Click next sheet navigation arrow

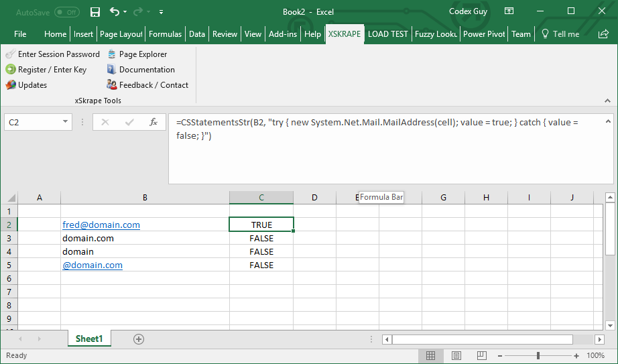39,339
